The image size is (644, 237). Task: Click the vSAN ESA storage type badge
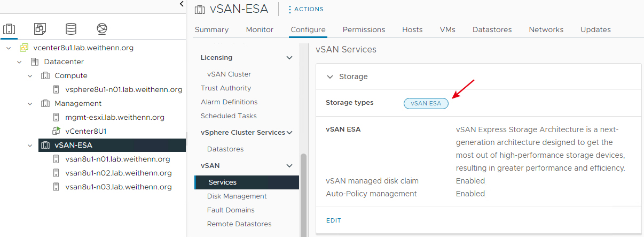(x=426, y=103)
